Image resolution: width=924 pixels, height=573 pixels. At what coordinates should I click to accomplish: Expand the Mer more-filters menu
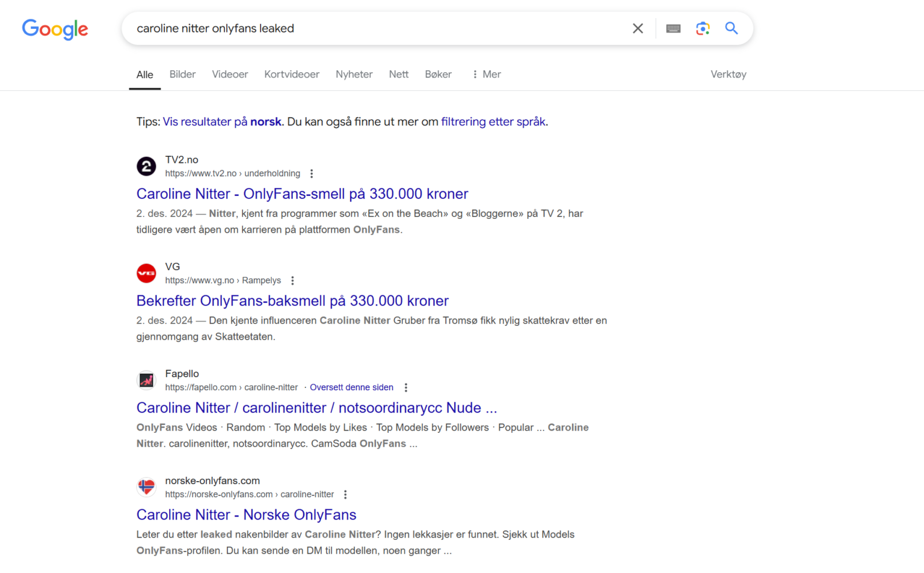[486, 75]
